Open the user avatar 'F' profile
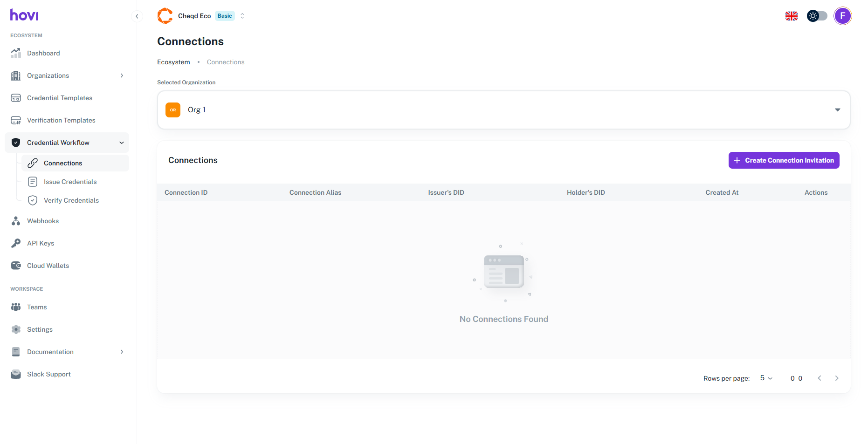The image size is (868, 444). pyautogui.click(x=842, y=16)
